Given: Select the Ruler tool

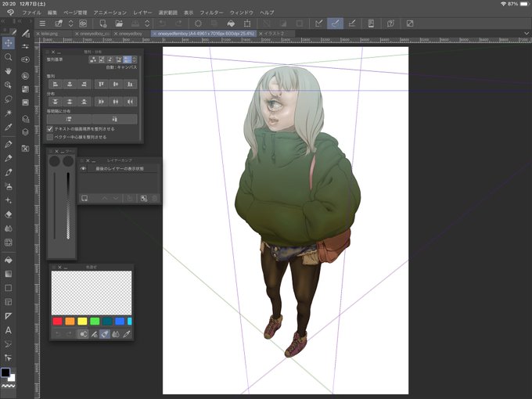Looking at the screenshot, I should point(8,316).
